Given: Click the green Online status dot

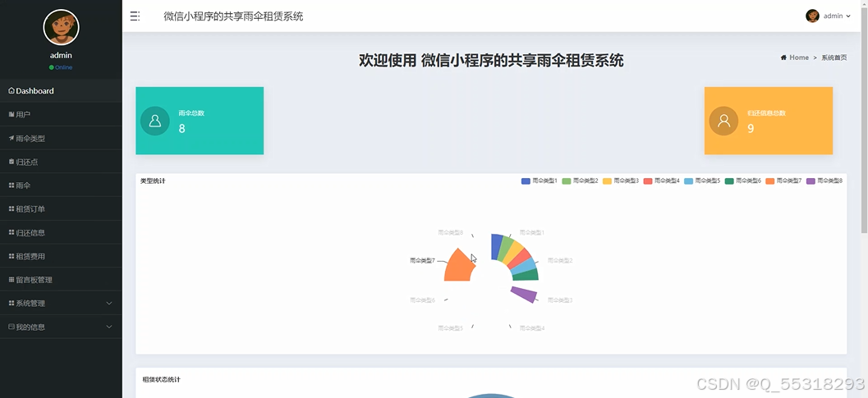Looking at the screenshot, I should pos(52,67).
